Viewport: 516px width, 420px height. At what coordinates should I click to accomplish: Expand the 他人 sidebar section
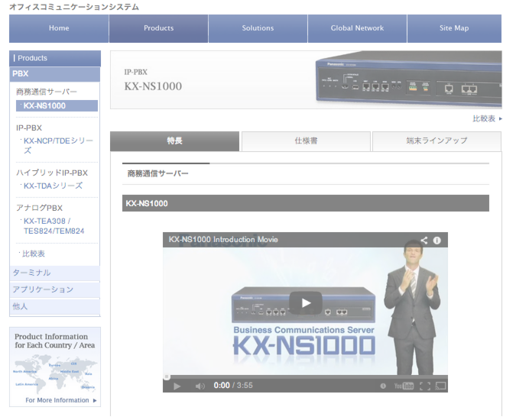(54, 307)
